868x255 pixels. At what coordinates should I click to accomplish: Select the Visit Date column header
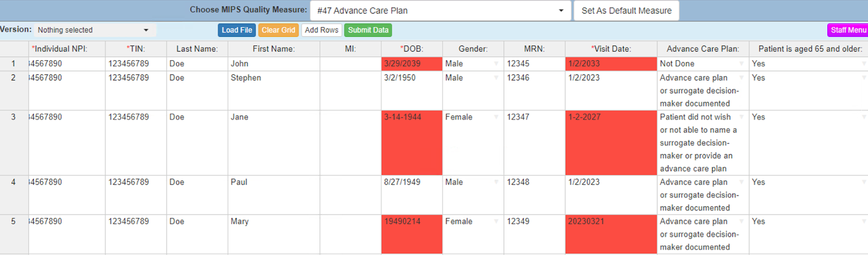tap(611, 49)
